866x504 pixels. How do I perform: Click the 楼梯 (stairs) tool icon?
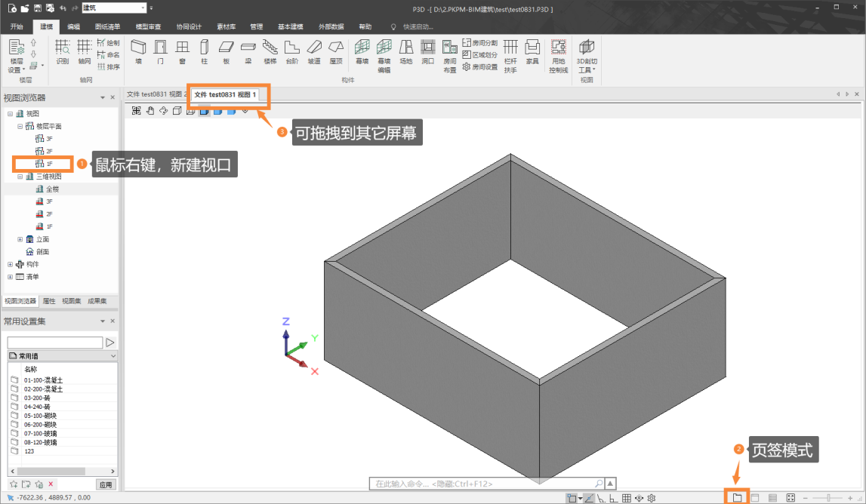pyautogui.click(x=270, y=51)
